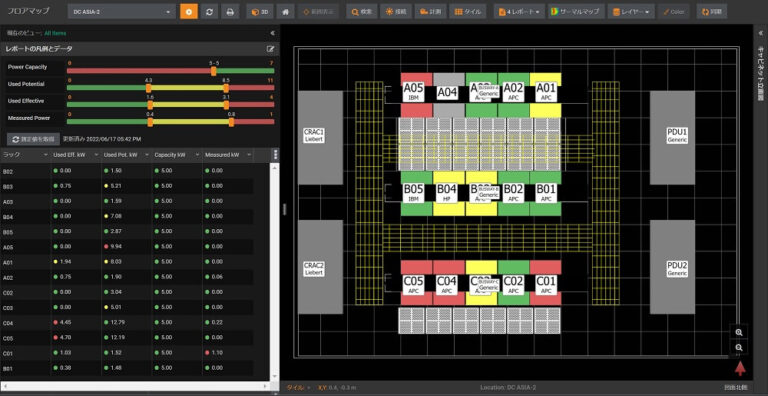Open the 4 レポート reports dropdown
This screenshot has height=396, width=768.
coord(519,11)
